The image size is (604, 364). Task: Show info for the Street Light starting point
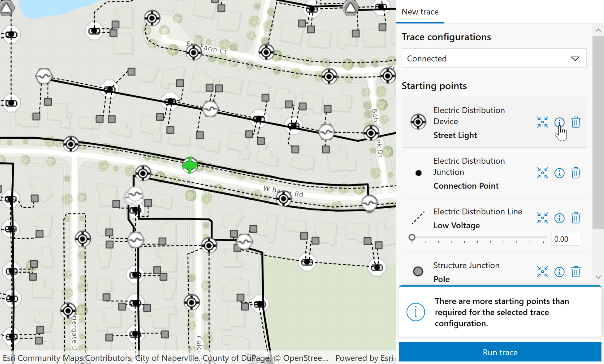559,122
